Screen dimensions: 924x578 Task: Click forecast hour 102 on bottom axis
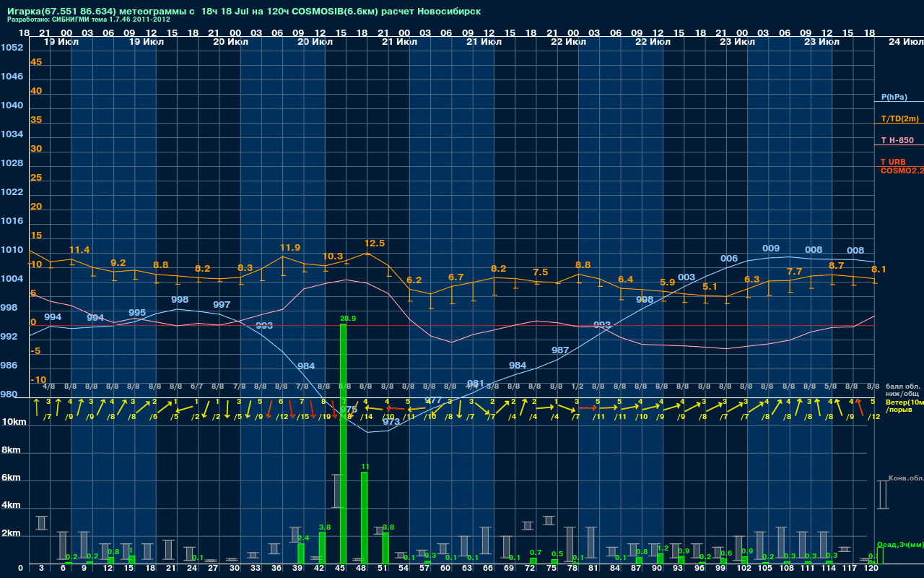pos(744,569)
